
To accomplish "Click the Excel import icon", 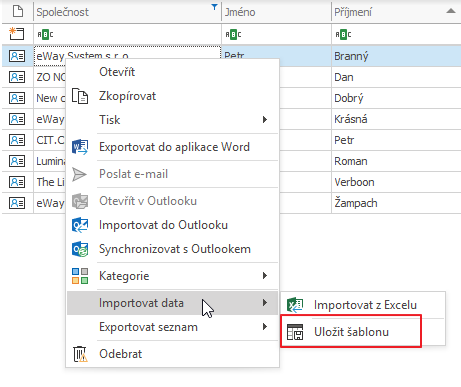I will [295, 305].
